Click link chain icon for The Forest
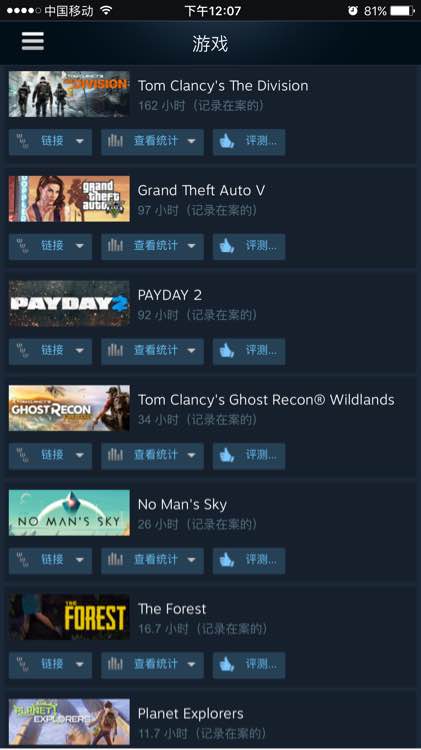Image resolution: width=421 pixels, height=750 pixels. pos(22,664)
